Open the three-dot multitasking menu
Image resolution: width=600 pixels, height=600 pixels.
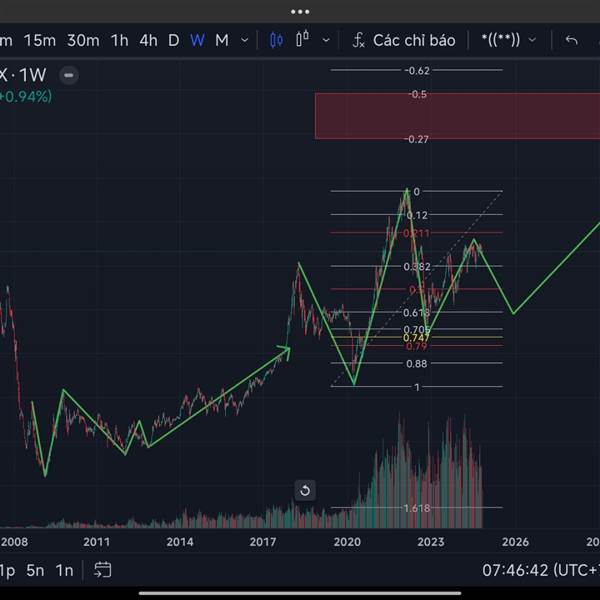300,12
